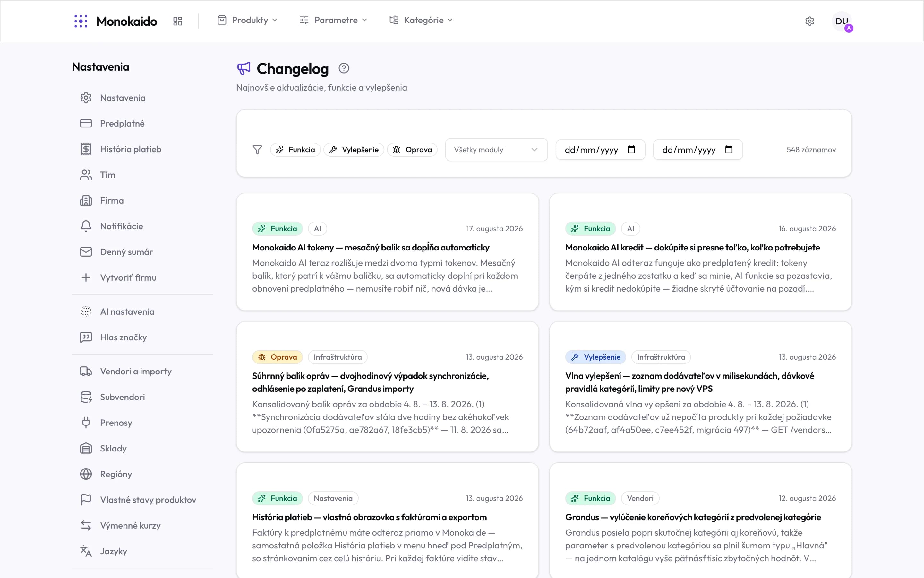Click the Sklady warehouse icon
Image resolution: width=924 pixels, height=578 pixels.
(86, 448)
